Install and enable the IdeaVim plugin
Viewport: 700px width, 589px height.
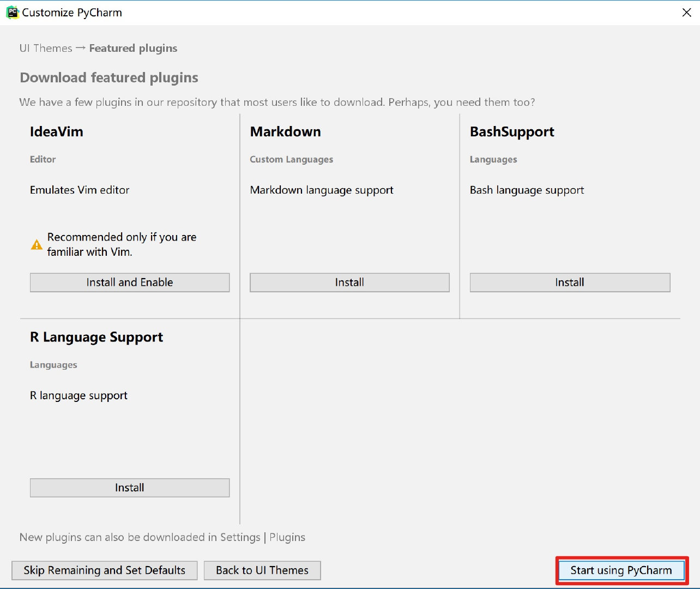coord(130,283)
